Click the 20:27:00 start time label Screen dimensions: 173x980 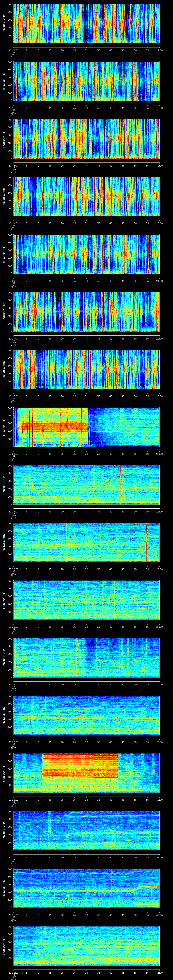click(x=14, y=684)
